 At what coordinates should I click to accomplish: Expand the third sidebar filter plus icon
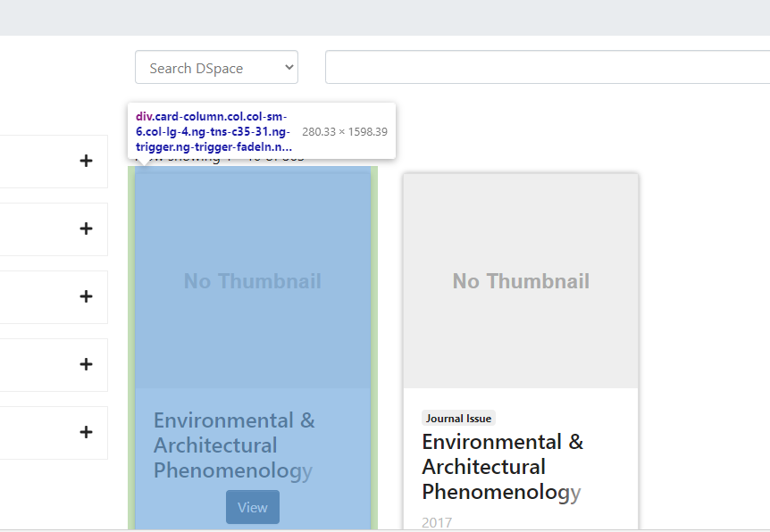86,296
